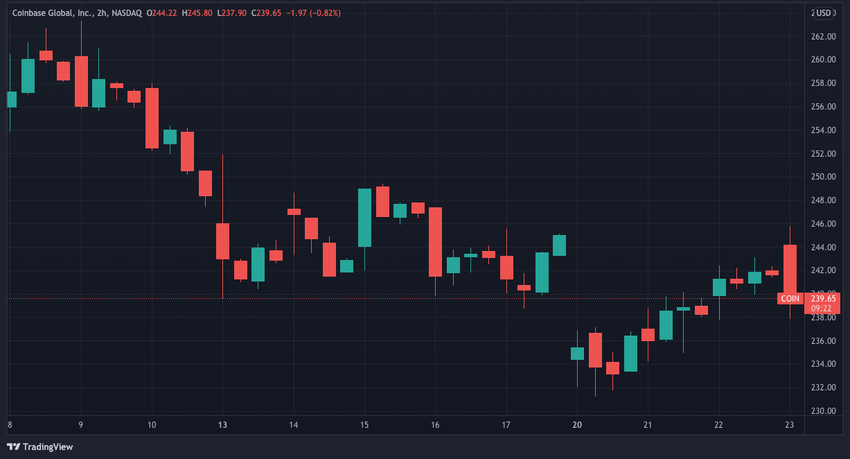Click the 258.00 price axis label
The image size is (850, 459).
[x=823, y=83]
